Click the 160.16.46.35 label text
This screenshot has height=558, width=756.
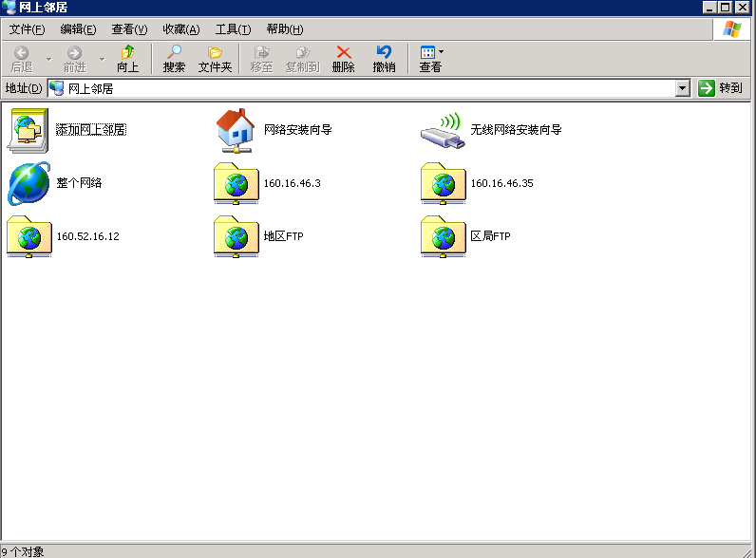[501, 183]
